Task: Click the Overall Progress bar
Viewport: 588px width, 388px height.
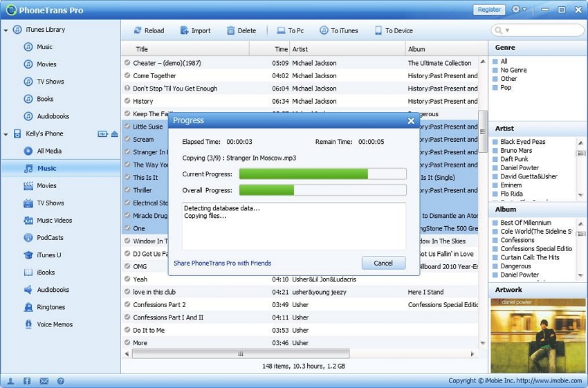Action: point(322,190)
